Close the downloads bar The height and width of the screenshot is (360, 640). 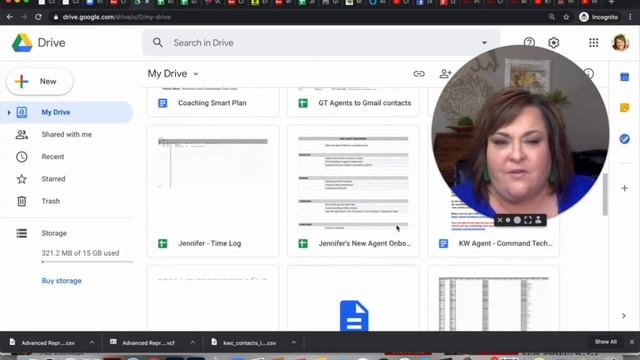[x=632, y=342]
